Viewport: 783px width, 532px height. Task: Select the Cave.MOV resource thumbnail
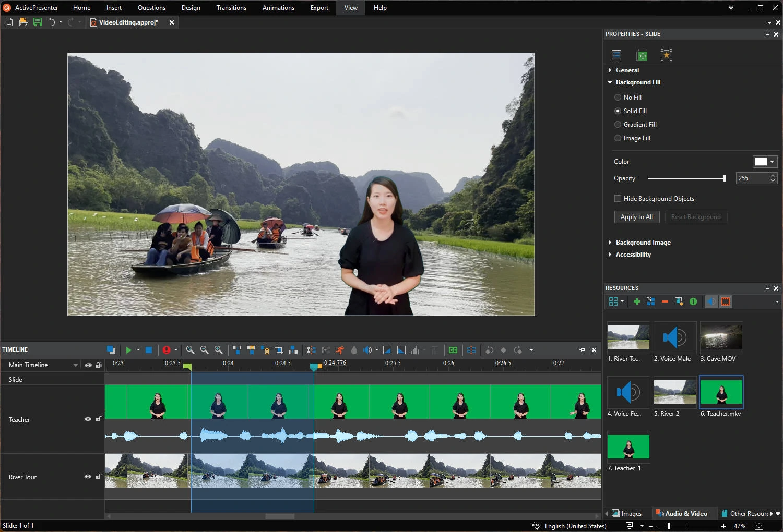[x=721, y=337]
